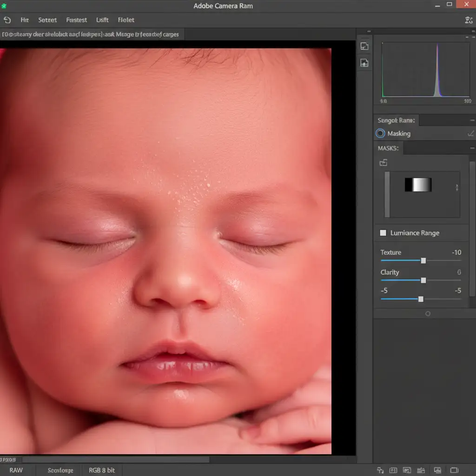Open the Setret menu
The width and height of the screenshot is (476, 476).
pos(47,20)
